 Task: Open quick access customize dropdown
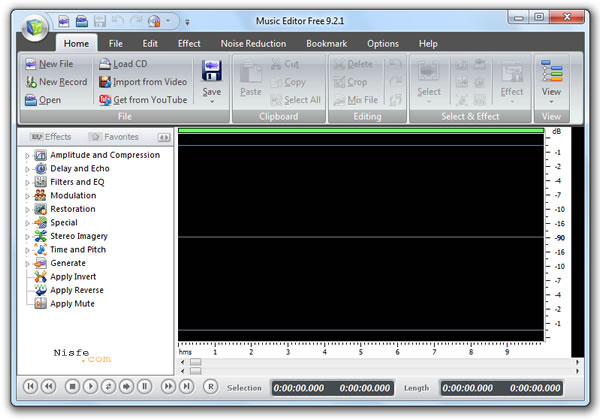coord(187,22)
